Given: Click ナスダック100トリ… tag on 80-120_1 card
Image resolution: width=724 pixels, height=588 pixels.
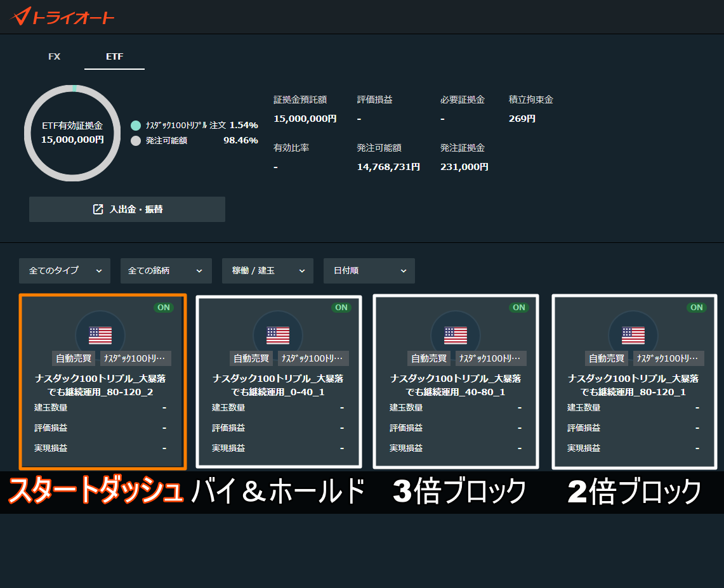Looking at the screenshot, I should (x=668, y=358).
